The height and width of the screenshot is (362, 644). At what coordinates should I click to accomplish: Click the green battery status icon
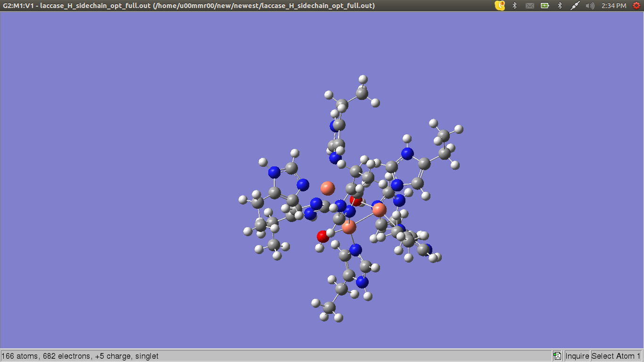(545, 6)
